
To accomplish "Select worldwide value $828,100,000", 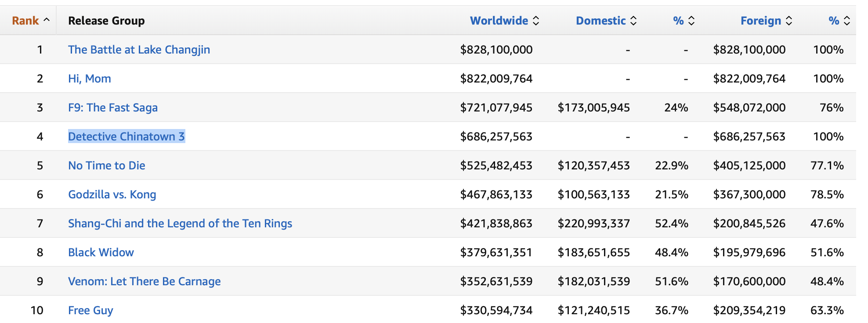I will 496,50.
